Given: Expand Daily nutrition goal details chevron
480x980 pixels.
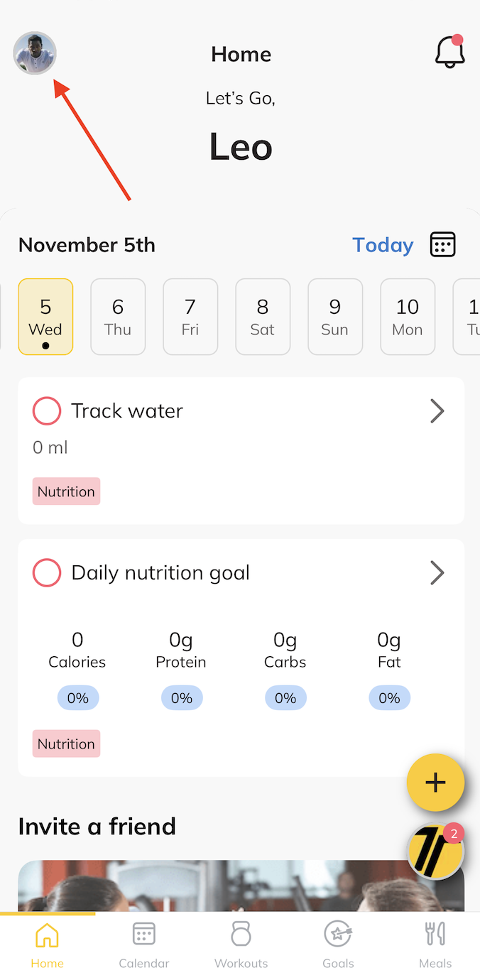Looking at the screenshot, I should click(437, 573).
